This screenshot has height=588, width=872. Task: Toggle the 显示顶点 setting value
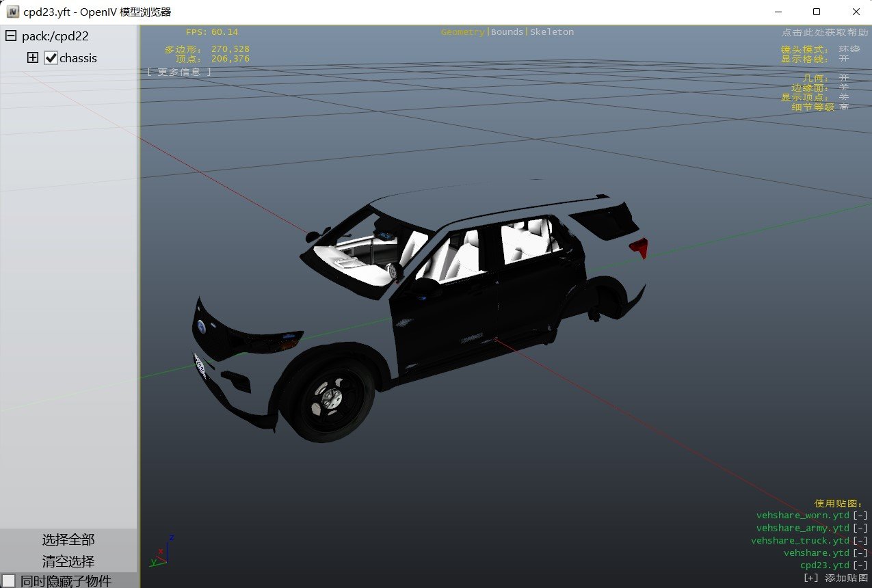[844, 97]
